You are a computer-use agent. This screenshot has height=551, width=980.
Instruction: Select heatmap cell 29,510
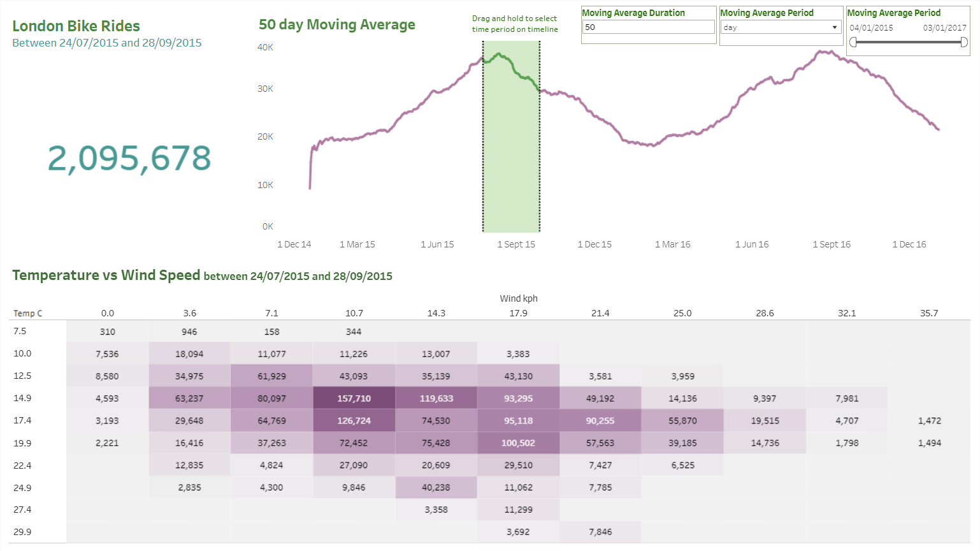[x=518, y=465]
